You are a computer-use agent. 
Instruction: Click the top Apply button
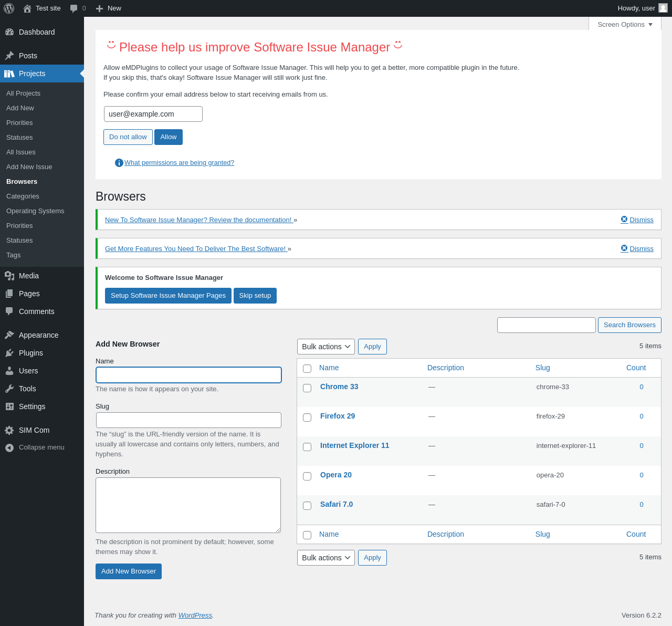[372, 347]
